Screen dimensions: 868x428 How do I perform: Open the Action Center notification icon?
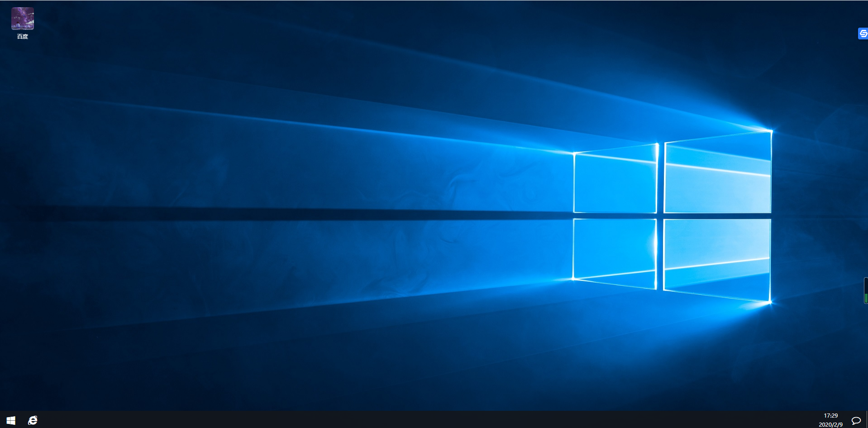[x=856, y=420]
